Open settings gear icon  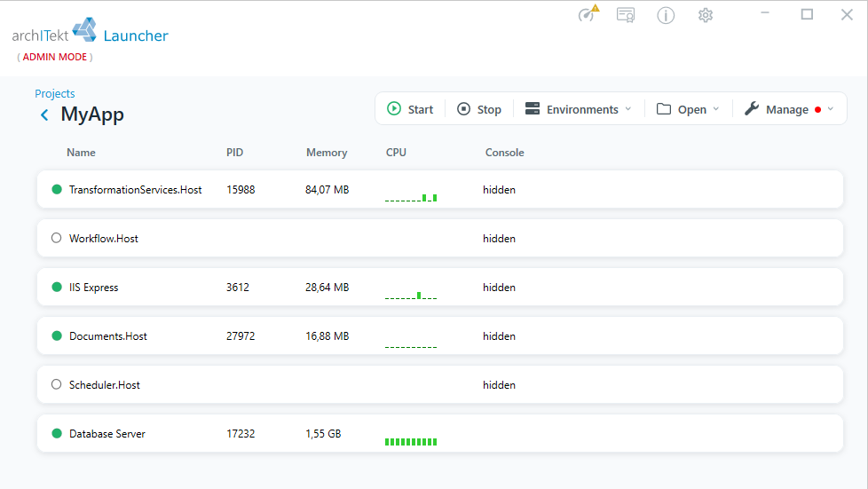[706, 15]
